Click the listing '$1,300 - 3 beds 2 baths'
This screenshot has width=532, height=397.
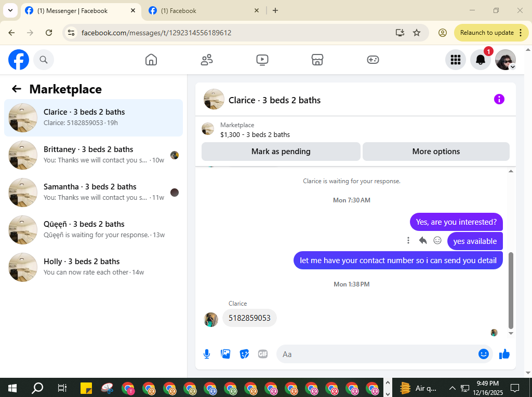(x=255, y=134)
